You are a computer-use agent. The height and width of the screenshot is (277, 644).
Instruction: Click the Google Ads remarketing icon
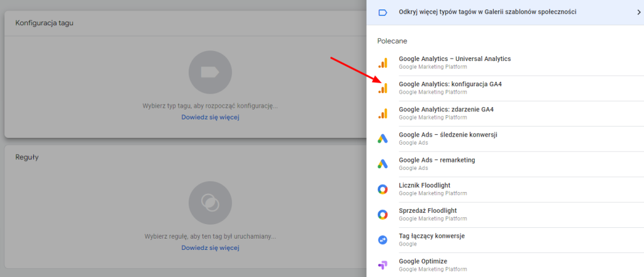(383, 164)
